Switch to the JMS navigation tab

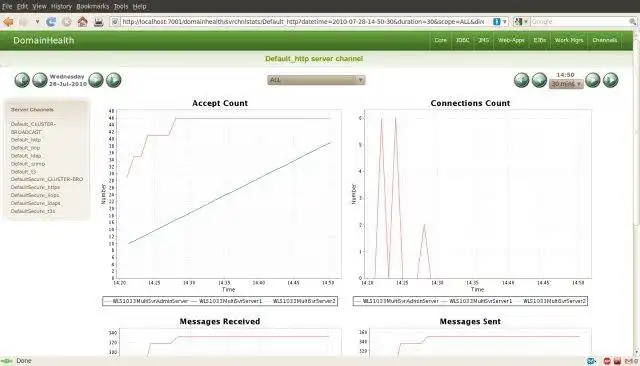[483, 40]
